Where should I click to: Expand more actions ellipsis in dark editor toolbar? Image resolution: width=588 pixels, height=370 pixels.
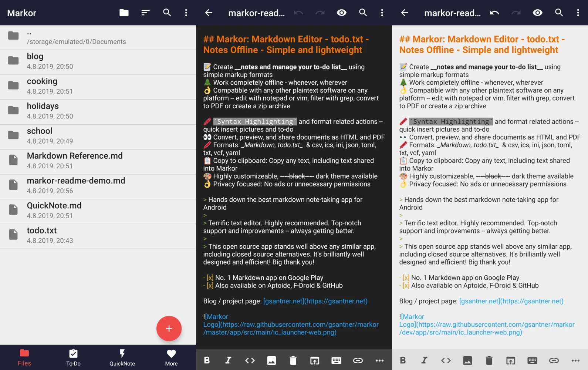point(379,360)
